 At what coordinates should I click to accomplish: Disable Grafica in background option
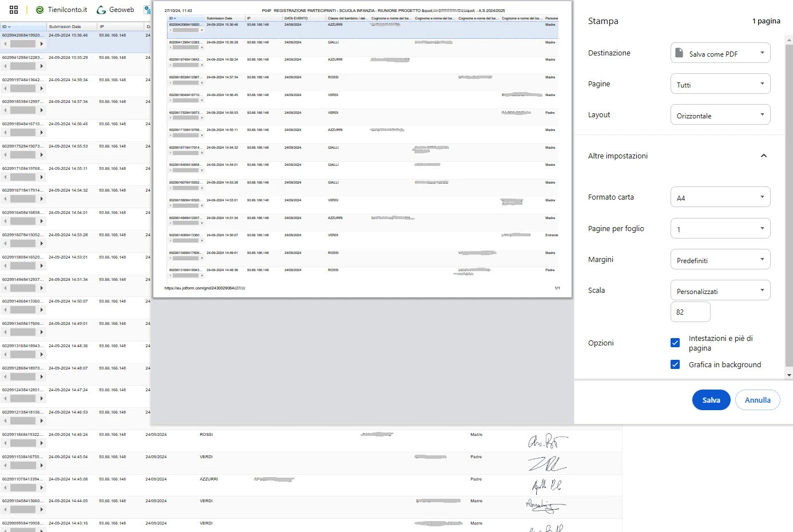(x=675, y=364)
